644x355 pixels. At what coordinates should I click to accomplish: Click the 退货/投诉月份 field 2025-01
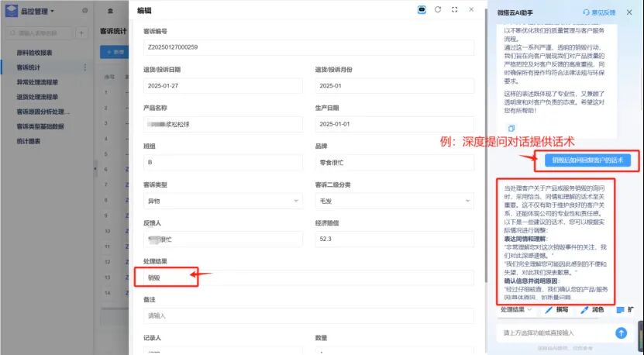(x=394, y=86)
